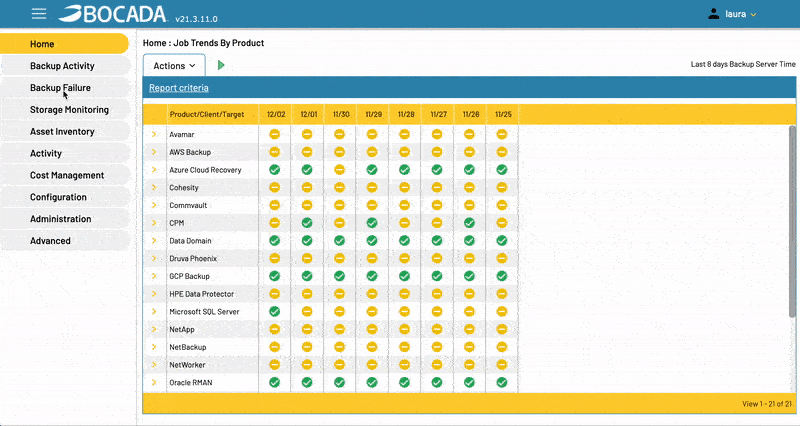
Task: Click the NetApp row label
Action: click(x=182, y=329)
